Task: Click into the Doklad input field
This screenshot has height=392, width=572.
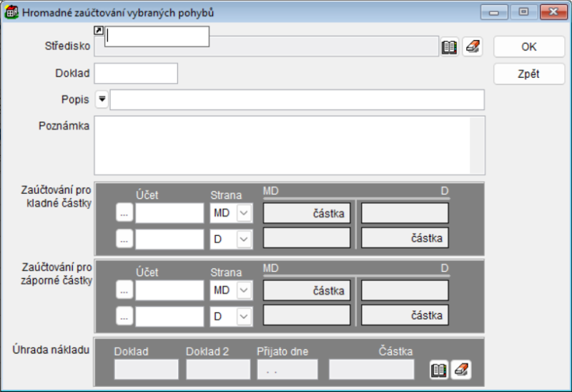Action: coord(136,74)
